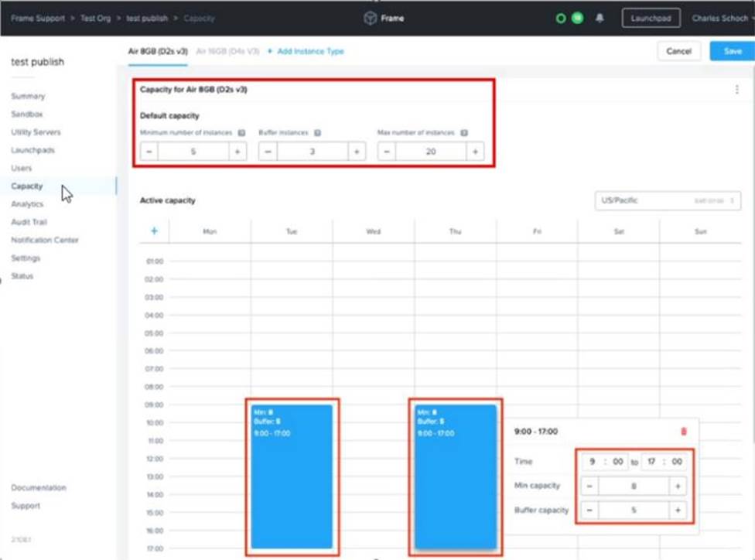Switch to Air 16GB (D4s v3) tab
This screenshot has width=755, height=560.
pyautogui.click(x=227, y=51)
